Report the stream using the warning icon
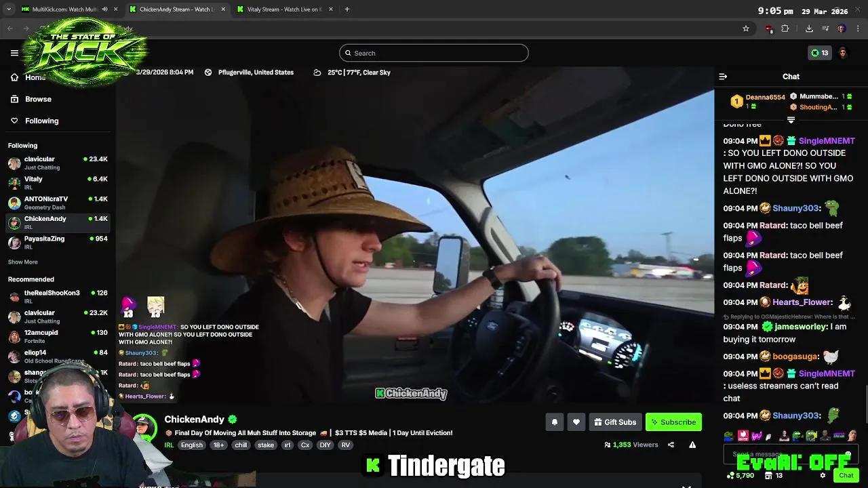Screen dimensions: 868x488 [692, 445]
